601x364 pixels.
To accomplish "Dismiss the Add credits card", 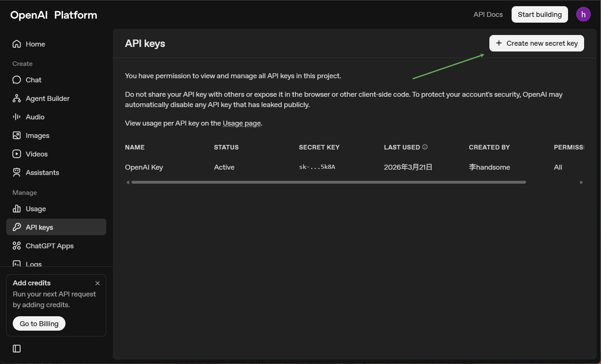I will [x=98, y=283].
